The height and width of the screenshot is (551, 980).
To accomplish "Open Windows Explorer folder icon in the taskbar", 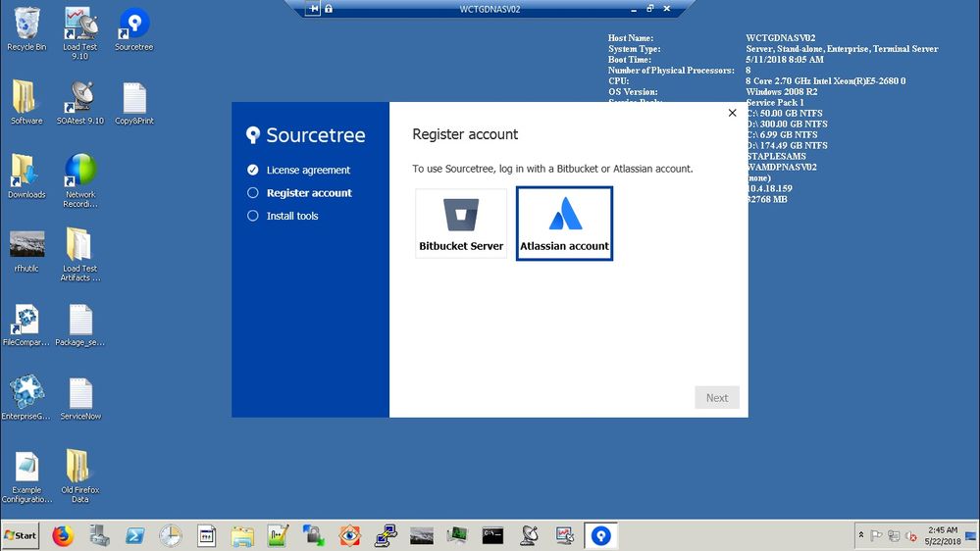I will coord(242,536).
